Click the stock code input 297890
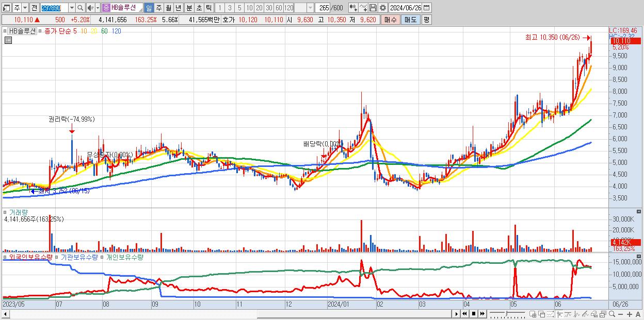Image resolution: width=644 pixels, height=320 pixels. [x=55, y=8]
